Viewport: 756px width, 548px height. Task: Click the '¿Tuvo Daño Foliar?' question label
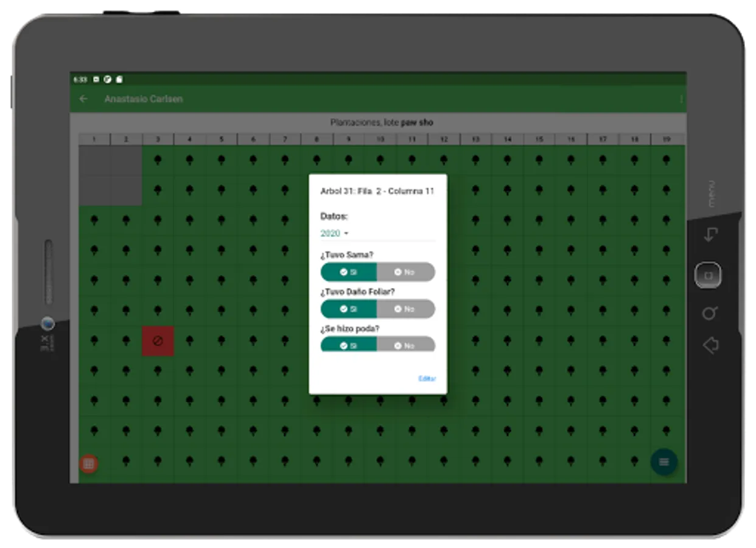coord(358,292)
